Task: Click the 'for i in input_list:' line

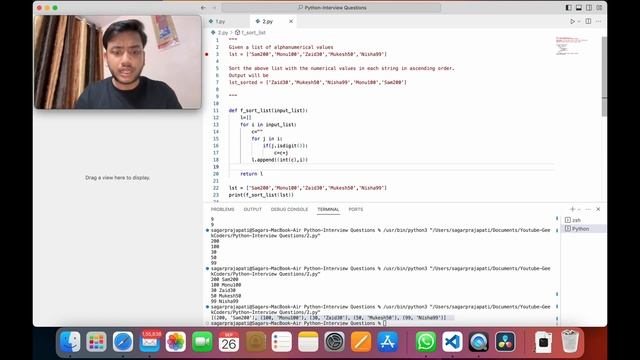Action: pos(268,125)
